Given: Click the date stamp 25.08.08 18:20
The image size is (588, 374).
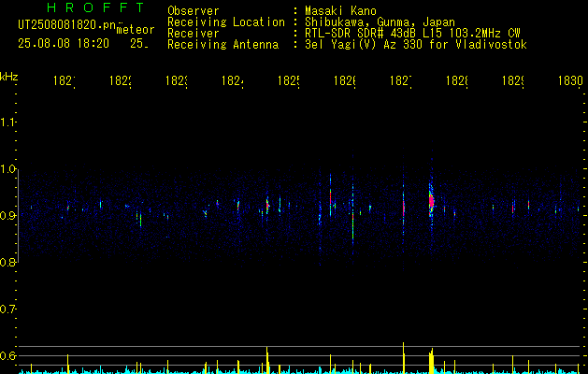Looking at the screenshot, I should point(64,44).
